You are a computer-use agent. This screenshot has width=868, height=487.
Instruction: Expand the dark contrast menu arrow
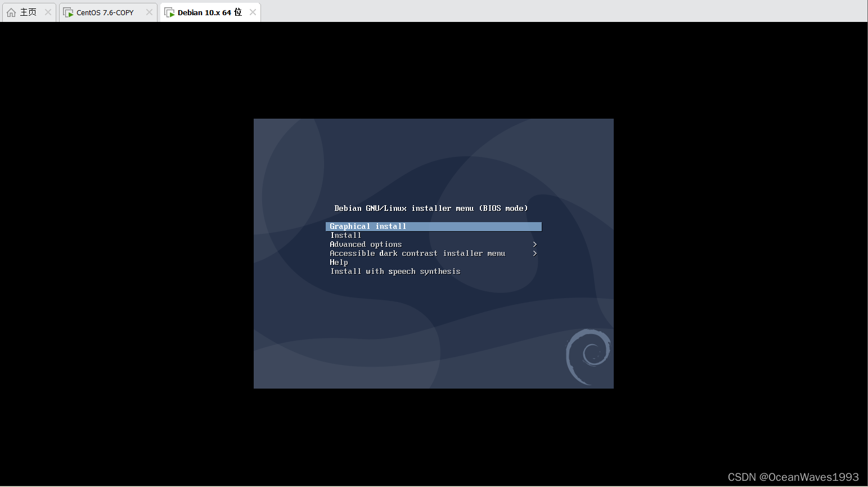(534, 254)
